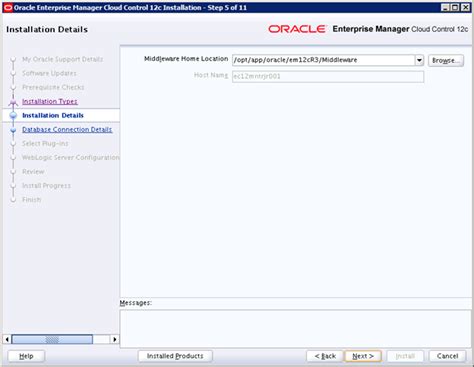The height and width of the screenshot is (367, 474).
Task: Click into the Middleware Home Location path field
Action: (x=323, y=60)
